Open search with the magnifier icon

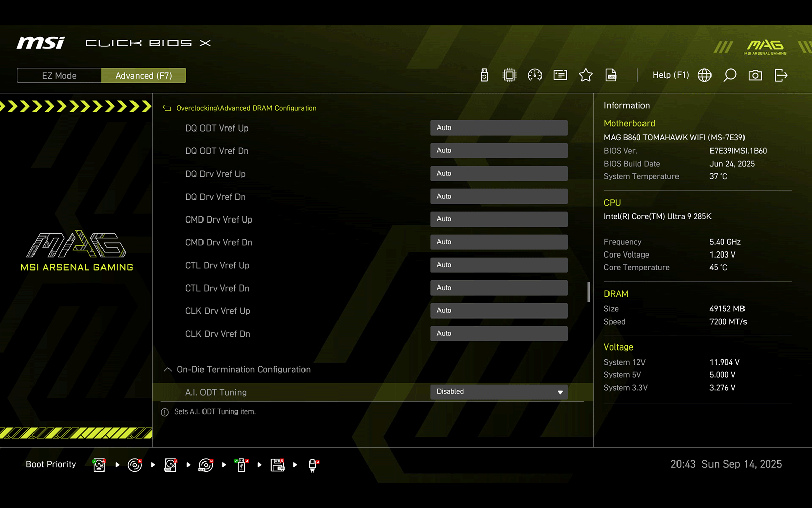tap(730, 75)
